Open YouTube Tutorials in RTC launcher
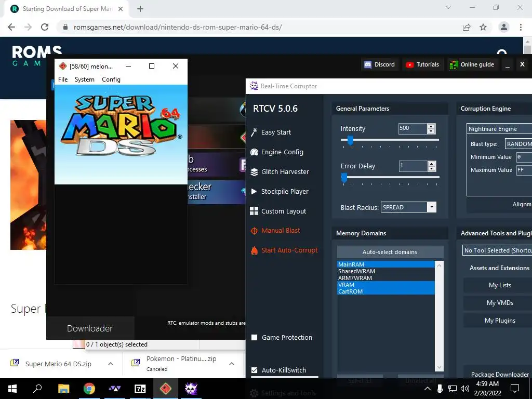 click(x=423, y=64)
